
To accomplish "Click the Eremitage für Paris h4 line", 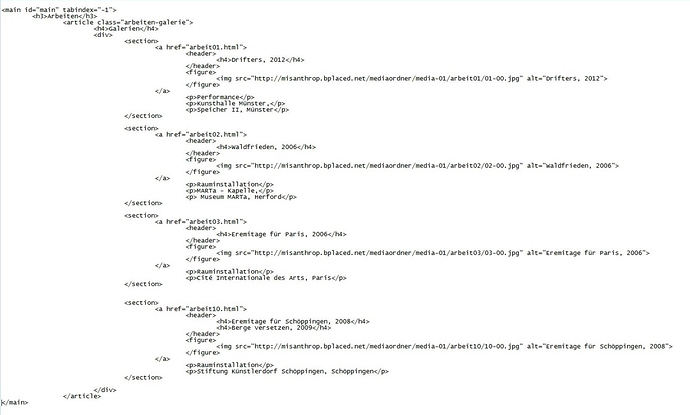I will (281, 234).
